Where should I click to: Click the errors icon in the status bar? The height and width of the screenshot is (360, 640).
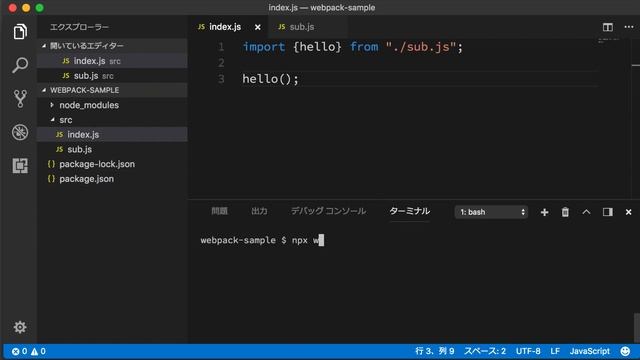16,351
